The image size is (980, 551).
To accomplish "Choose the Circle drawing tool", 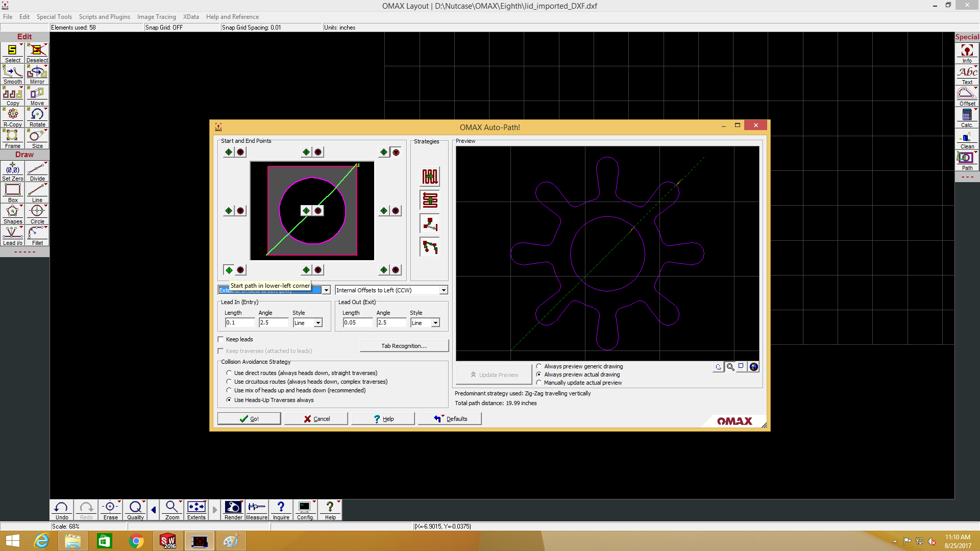I will [37, 215].
